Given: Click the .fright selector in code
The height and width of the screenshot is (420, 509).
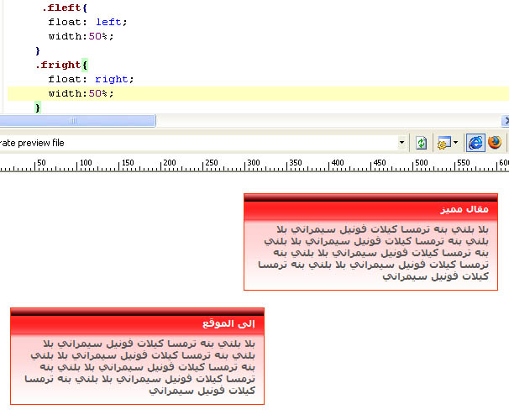Looking at the screenshot, I should point(58,65).
